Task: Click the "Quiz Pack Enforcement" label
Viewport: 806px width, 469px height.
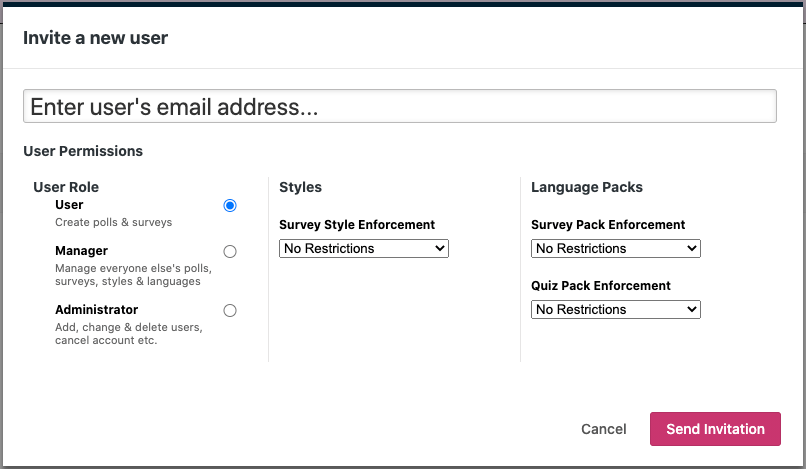Action: point(600,286)
